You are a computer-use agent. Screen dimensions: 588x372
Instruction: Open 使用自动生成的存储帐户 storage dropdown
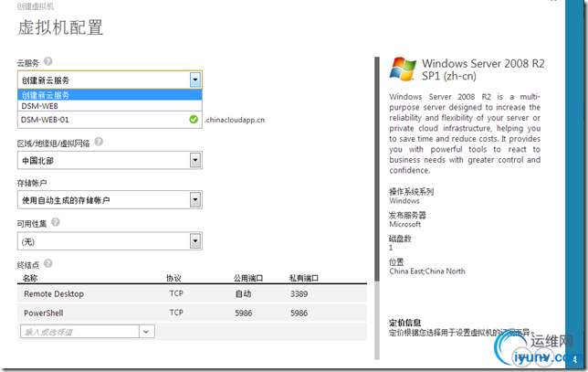click(110, 200)
